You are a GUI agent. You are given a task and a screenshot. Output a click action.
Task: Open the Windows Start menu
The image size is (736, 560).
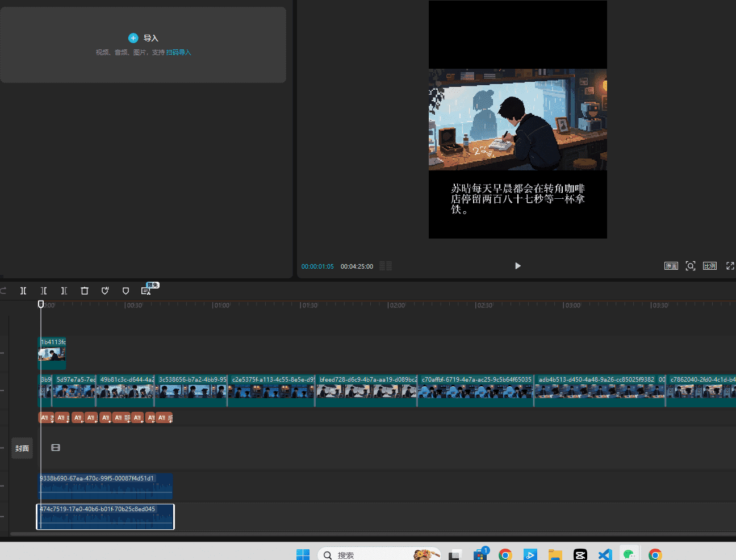303,554
